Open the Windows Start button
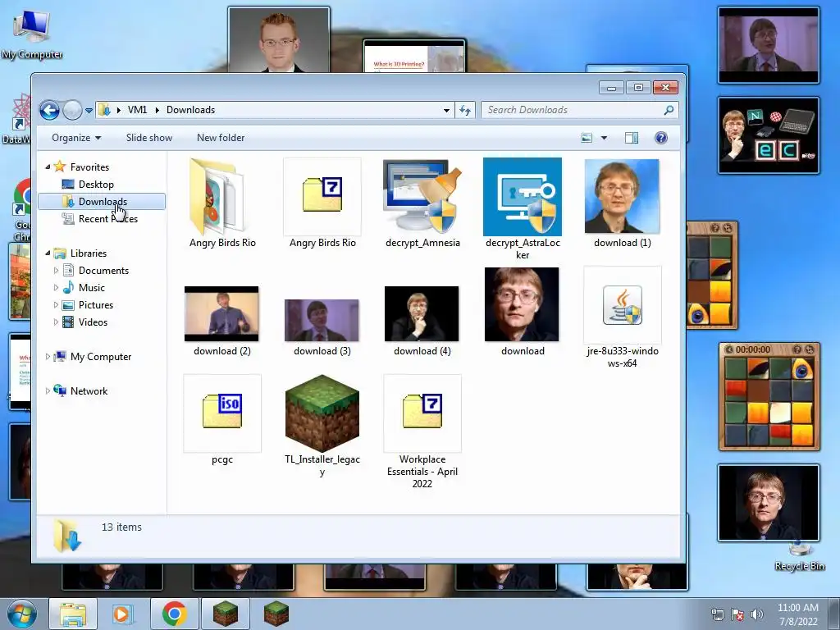This screenshot has width=840, height=630. [x=21, y=614]
